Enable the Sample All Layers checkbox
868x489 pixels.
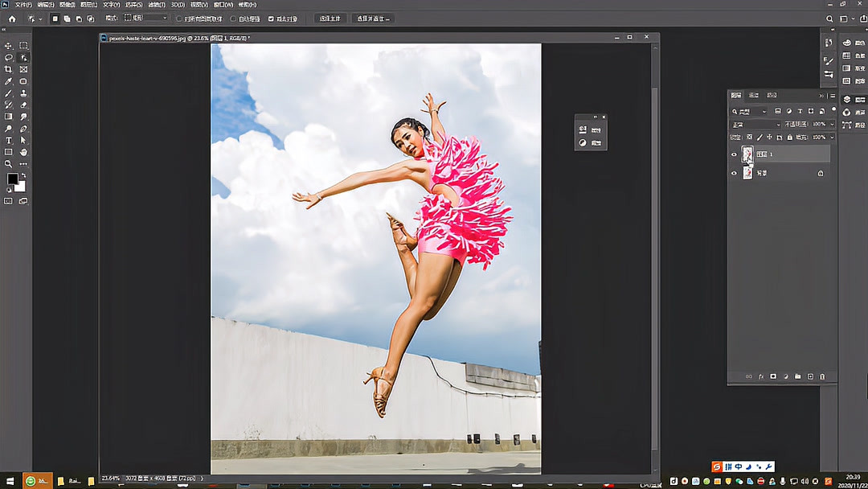coord(179,18)
